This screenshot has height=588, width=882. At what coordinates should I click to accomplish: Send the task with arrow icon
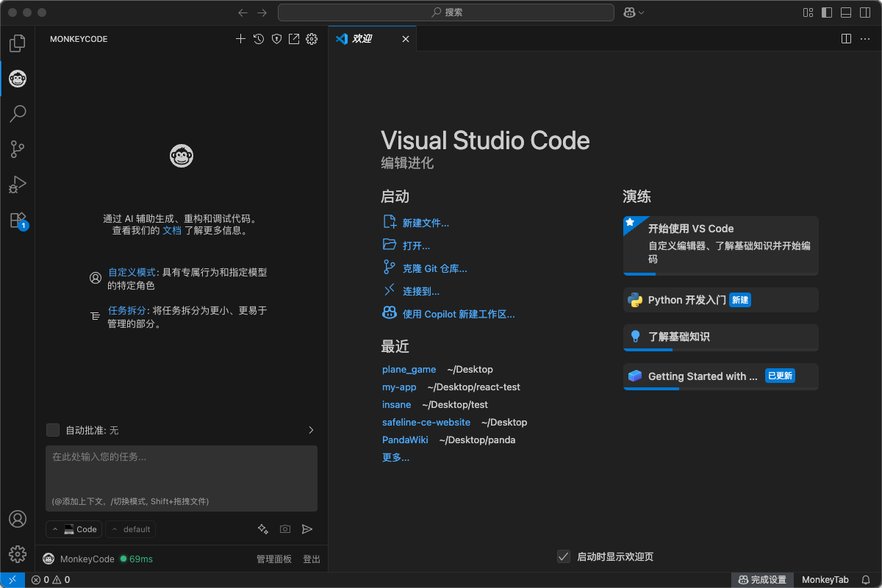point(307,529)
